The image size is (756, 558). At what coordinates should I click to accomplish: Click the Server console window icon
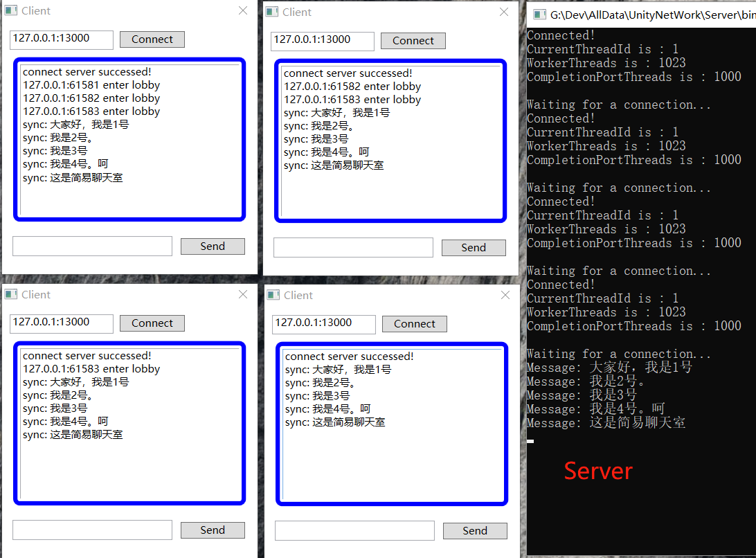click(537, 15)
